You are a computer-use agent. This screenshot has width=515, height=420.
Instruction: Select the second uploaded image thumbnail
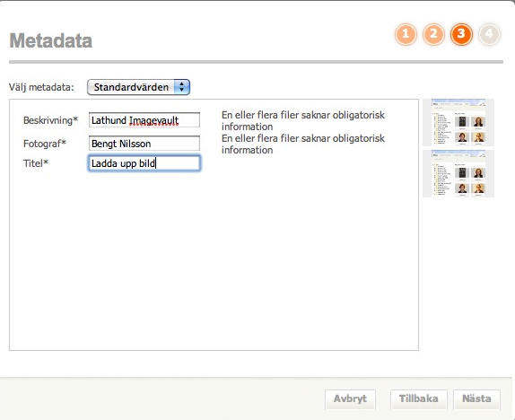coord(458,173)
